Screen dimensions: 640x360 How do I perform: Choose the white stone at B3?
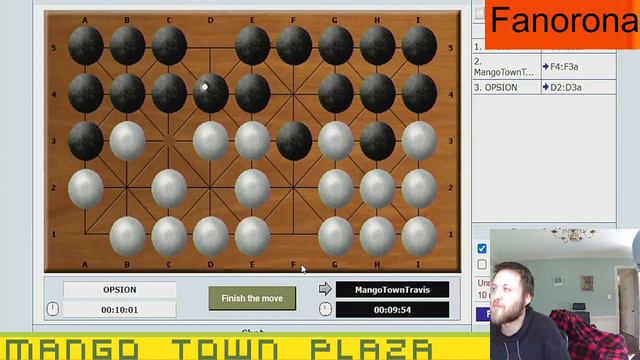pyautogui.click(x=127, y=141)
